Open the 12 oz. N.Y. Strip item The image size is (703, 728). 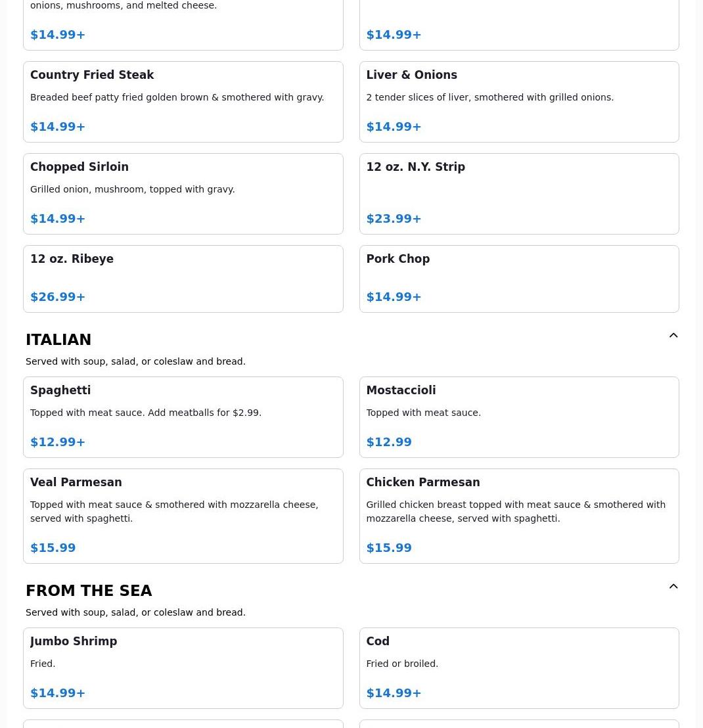tap(518, 194)
